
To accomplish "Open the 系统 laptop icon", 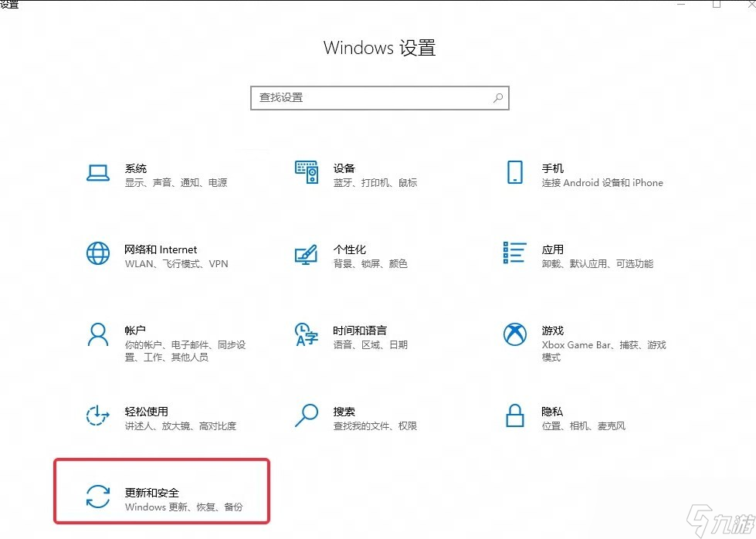I will (x=98, y=173).
